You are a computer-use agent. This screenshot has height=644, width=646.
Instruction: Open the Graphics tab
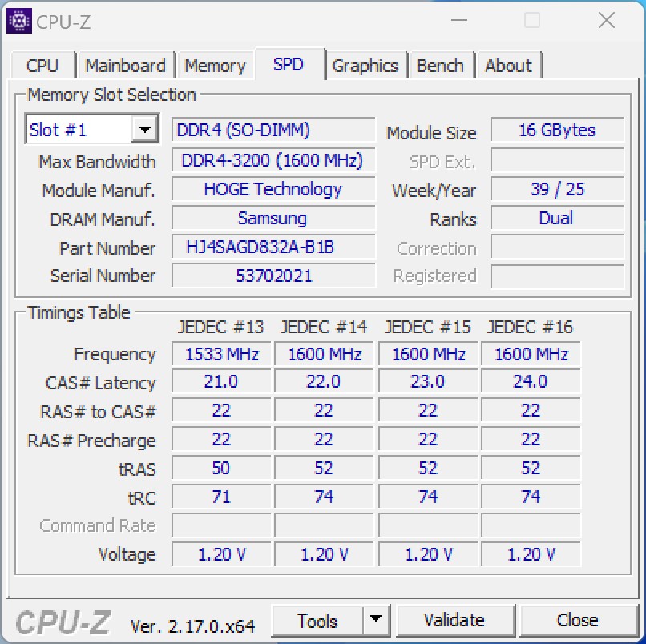tap(366, 65)
